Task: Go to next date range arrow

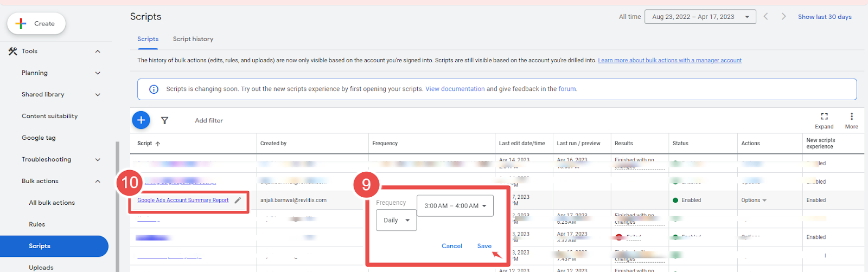Action: [x=783, y=17]
